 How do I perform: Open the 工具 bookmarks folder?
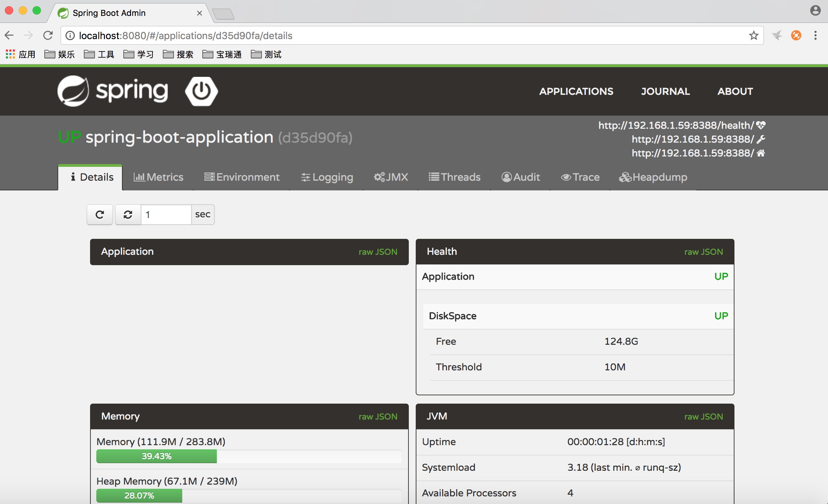(99, 54)
